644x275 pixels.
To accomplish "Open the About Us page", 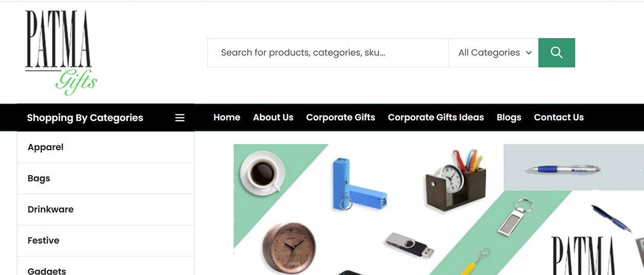I will pos(273,117).
